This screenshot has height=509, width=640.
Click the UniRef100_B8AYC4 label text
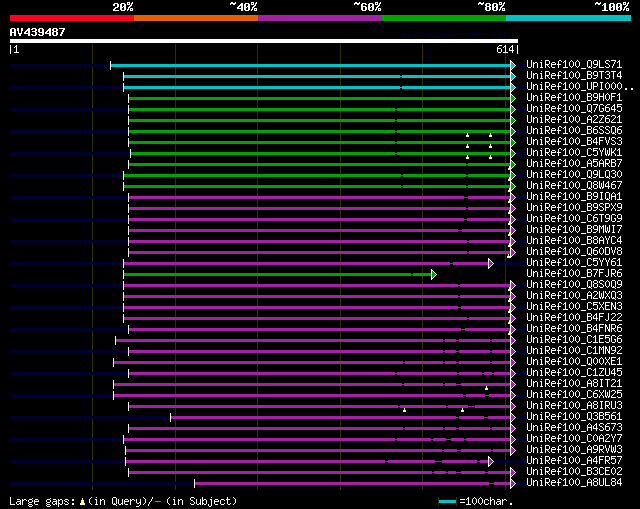(x=574, y=241)
